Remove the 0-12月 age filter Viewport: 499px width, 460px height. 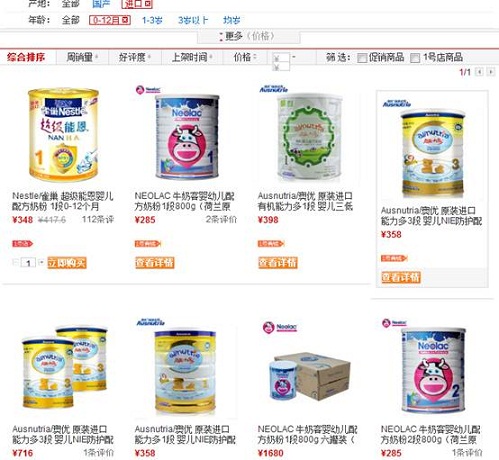pos(125,20)
